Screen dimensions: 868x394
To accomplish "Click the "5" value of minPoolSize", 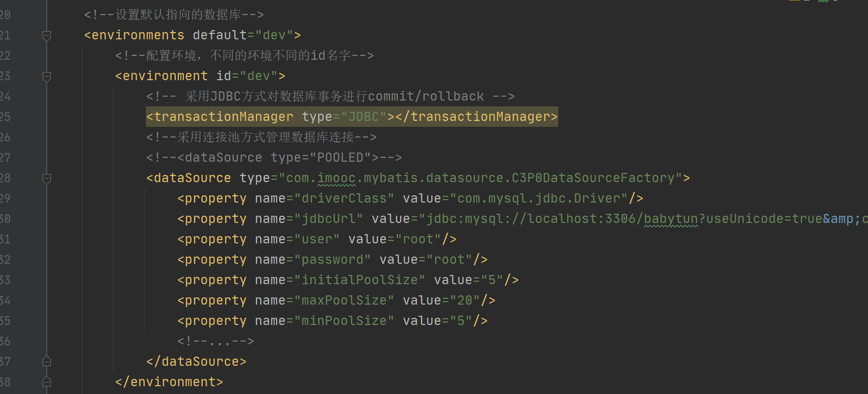I will (461, 321).
